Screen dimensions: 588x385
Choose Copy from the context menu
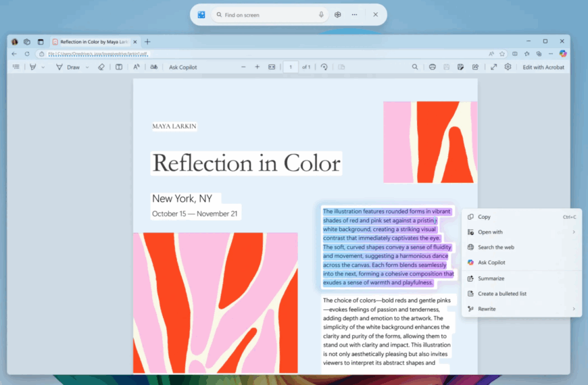[x=522, y=217]
